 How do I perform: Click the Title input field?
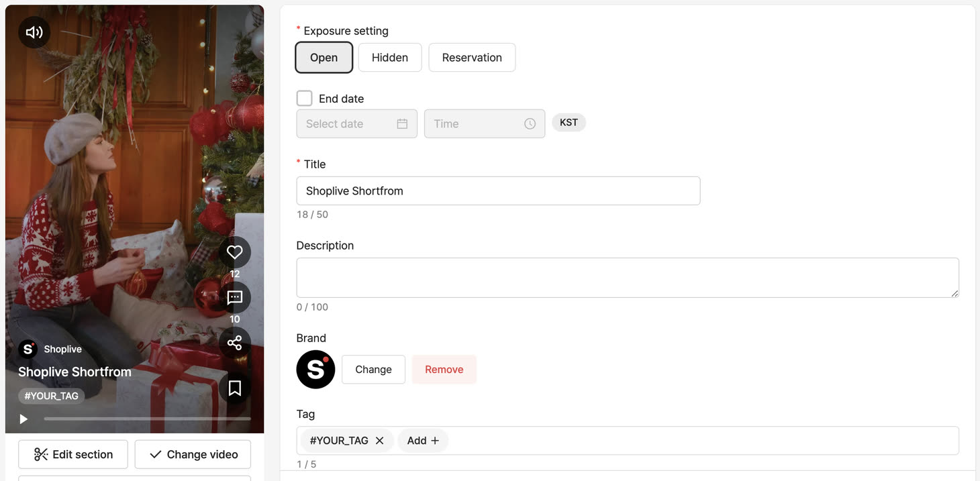tap(498, 191)
